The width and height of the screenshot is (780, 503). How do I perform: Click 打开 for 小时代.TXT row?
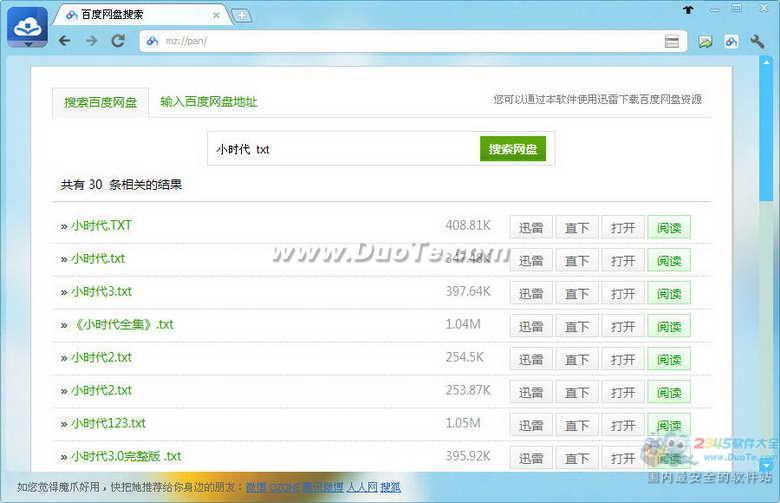click(x=623, y=227)
